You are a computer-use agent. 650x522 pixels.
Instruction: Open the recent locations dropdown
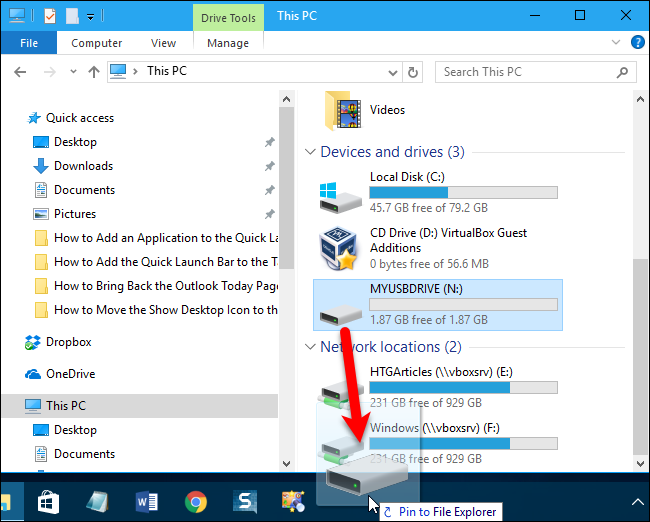(73, 72)
